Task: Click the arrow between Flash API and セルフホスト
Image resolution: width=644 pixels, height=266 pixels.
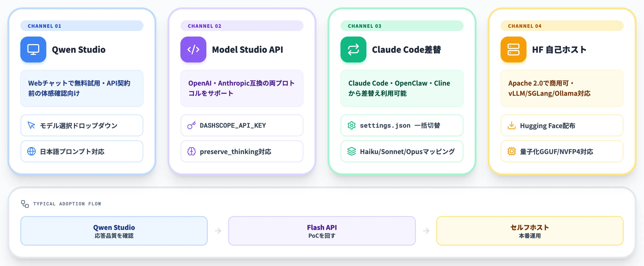Action: tap(426, 231)
